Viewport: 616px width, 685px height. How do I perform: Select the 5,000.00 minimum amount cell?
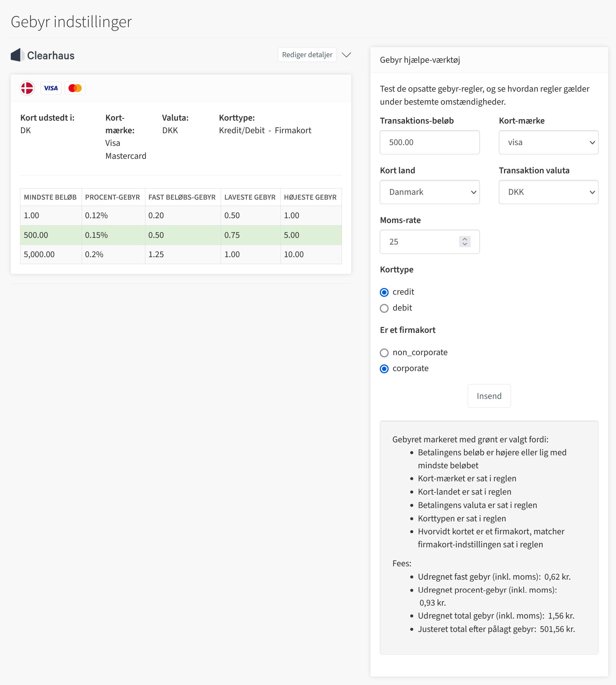[51, 254]
